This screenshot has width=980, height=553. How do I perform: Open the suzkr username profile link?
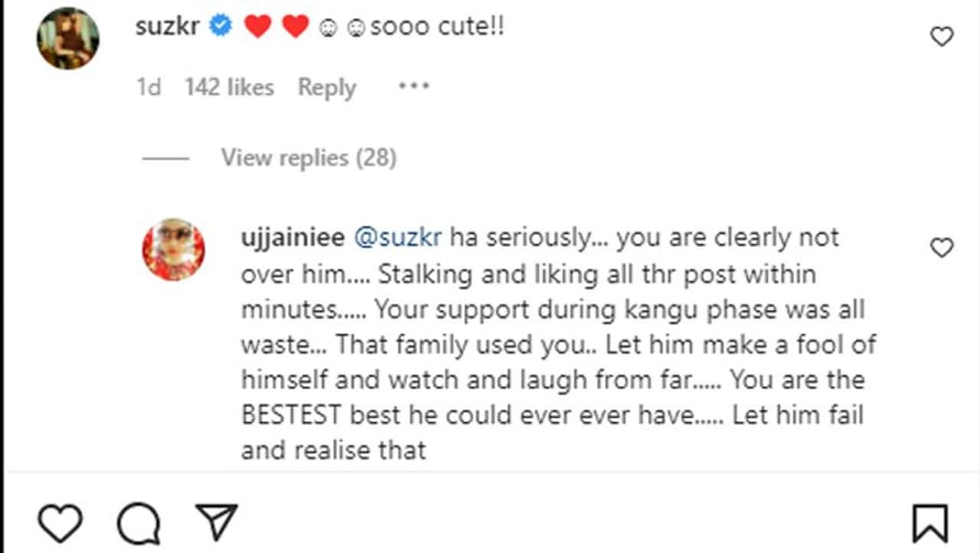[x=167, y=27]
